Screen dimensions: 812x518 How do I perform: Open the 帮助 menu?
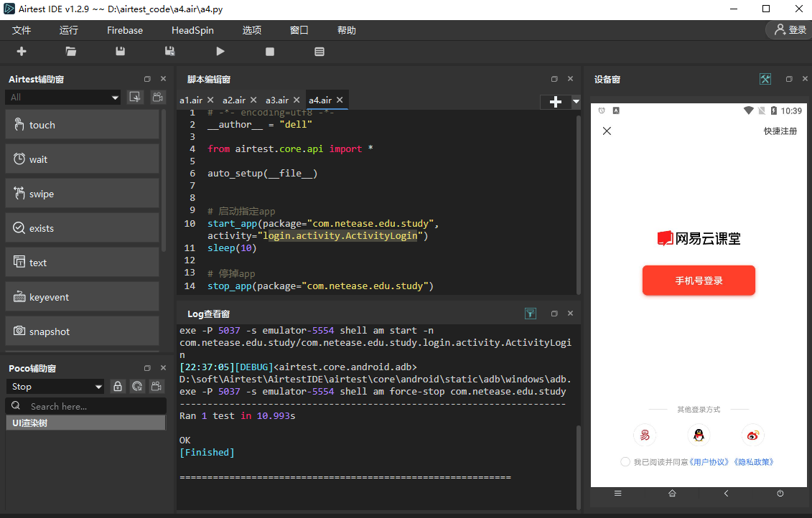point(347,30)
